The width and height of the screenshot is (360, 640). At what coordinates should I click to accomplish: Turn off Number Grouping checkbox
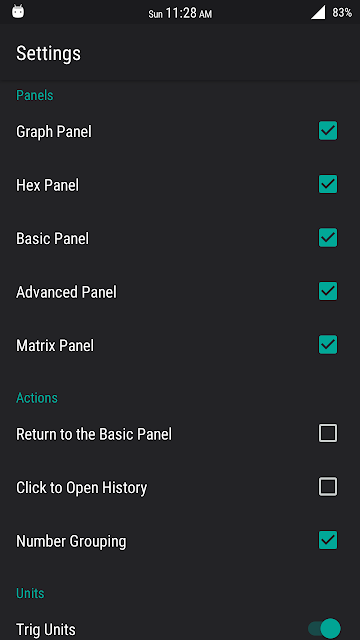328,540
